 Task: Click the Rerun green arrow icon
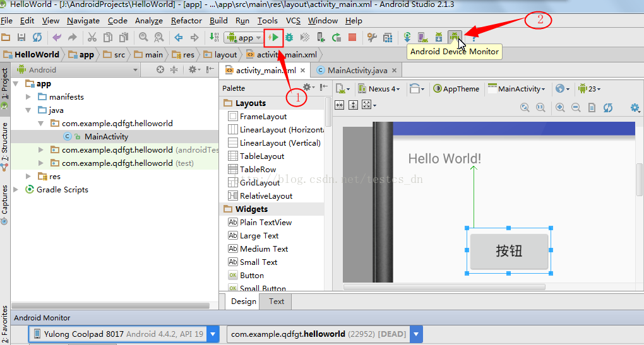pos(337,37)
